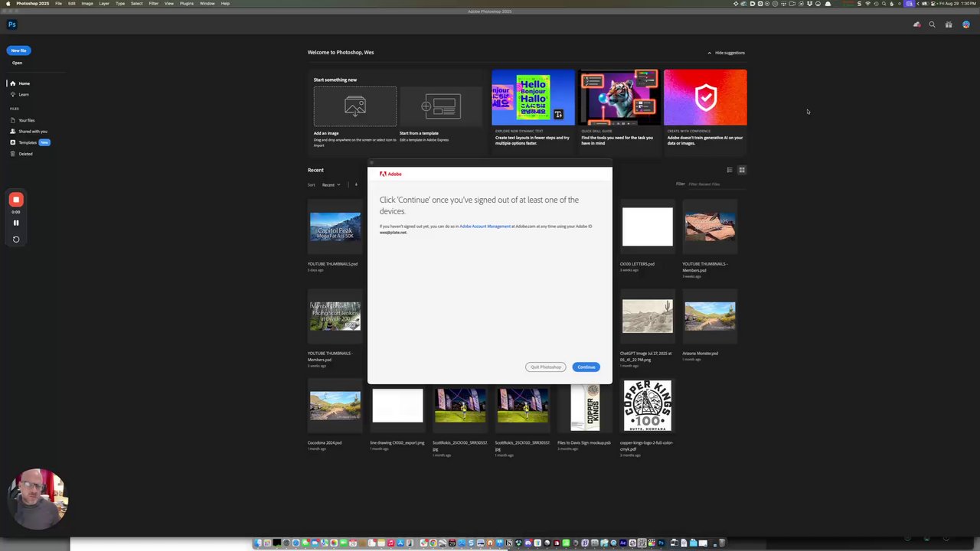The image size is (980, 551).
Task: Open the CX100 LETTERS.psd thumbnail
Action: pyautogui.click(x=648, y=227)
